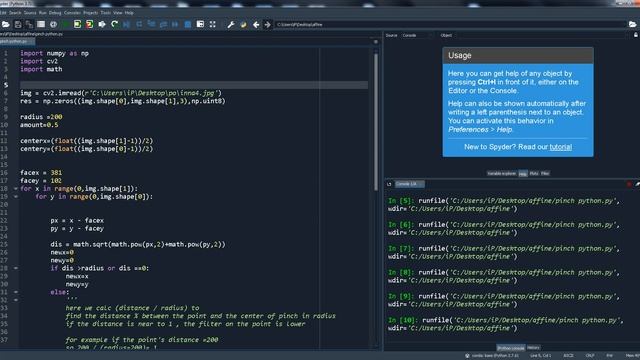This screenshot has height=360, width=640.
Task: Open the PYTHONPATH manager python icon
Action: pos(243,24)
